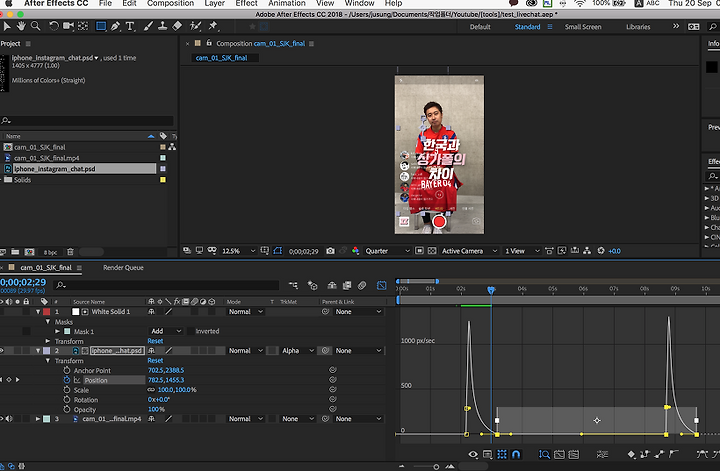Open channel and color management settings

coord(355,251)
